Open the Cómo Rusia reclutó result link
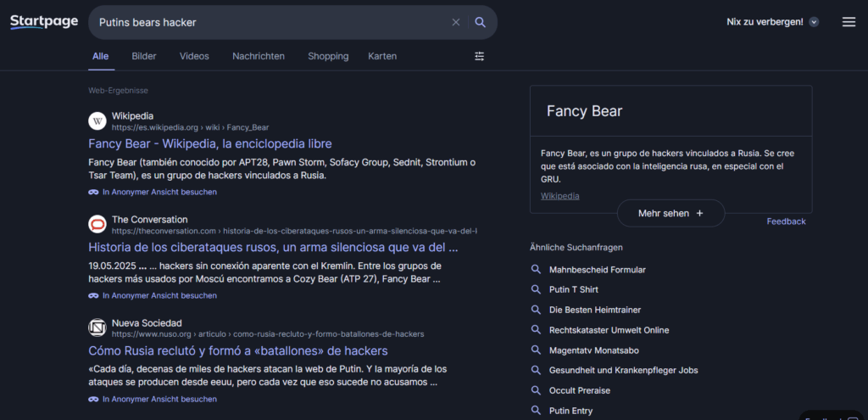This screenshot has height=420, width=868. pos(238,350)
